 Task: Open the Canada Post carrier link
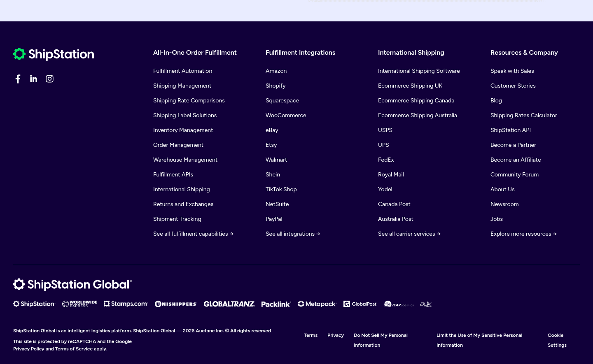394,204
